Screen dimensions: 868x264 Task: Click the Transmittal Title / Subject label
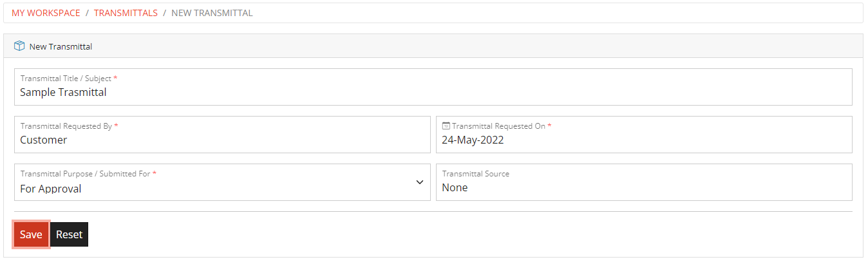pyautogui.click(x=66, y=79)
